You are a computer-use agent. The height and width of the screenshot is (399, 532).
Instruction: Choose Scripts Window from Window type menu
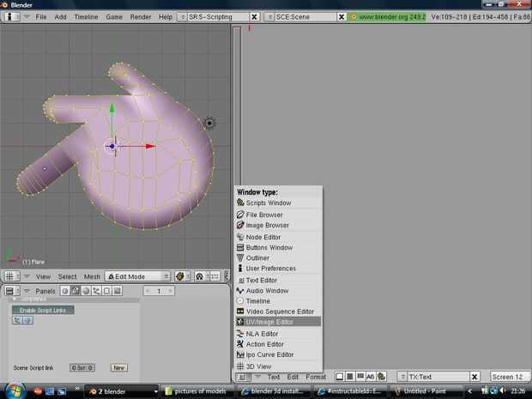pyautogui.click(x=278, y=203)
